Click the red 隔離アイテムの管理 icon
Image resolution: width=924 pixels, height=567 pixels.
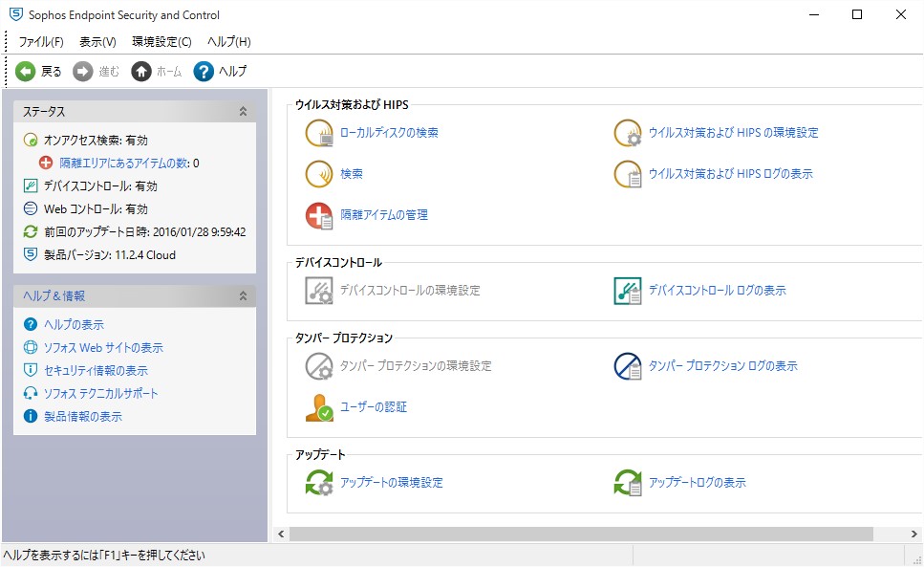(x=319, y=215)
